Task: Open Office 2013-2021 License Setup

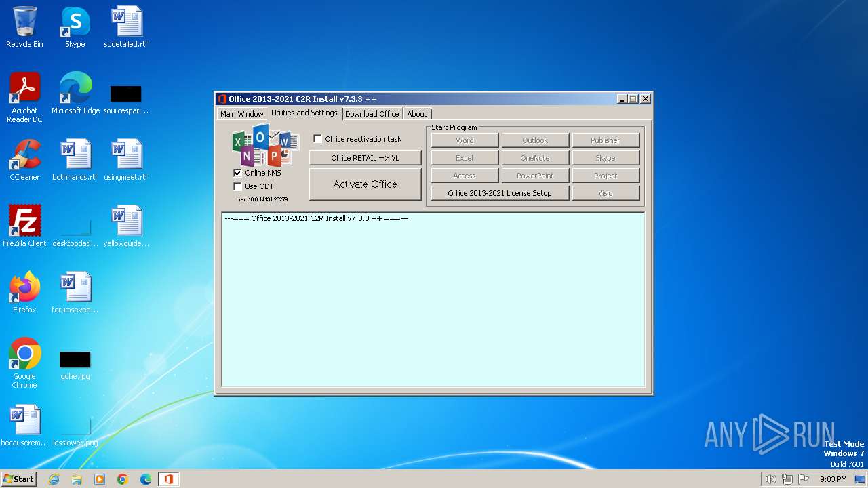Action: (500, 193)
